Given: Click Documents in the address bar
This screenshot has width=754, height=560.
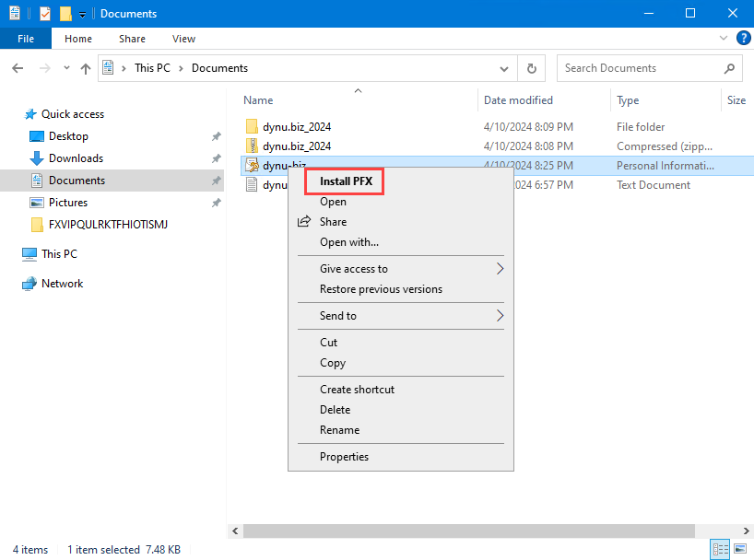Looking at the screenshot, I should (x=219, y=68).
